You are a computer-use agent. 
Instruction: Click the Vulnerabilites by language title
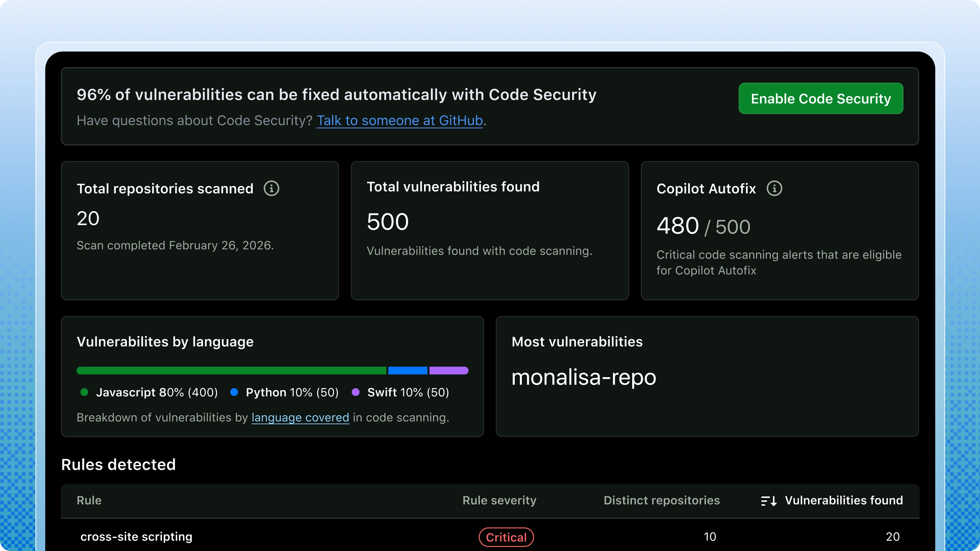click(165, 342)
